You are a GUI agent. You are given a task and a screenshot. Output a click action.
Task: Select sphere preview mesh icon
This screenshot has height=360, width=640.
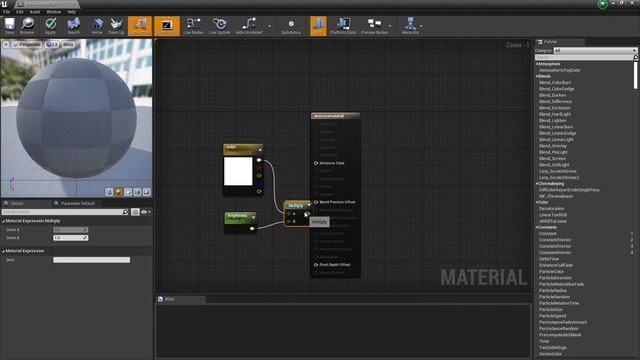click(x=118, y=192)
